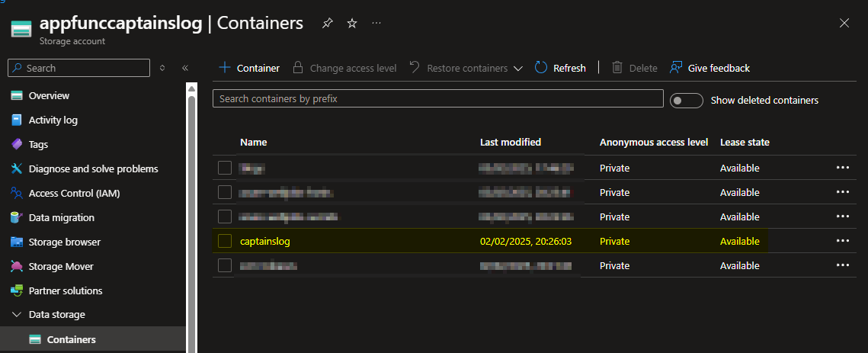
Task: Toggle sidebar menu expand options arrows
Action: (x=162, y=68)
